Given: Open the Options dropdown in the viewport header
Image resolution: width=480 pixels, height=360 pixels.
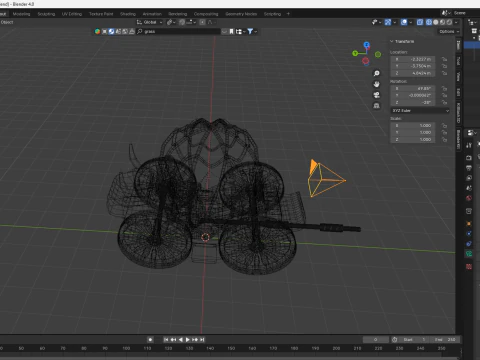Looking at the screenshot, I should [x=449, y=31].
